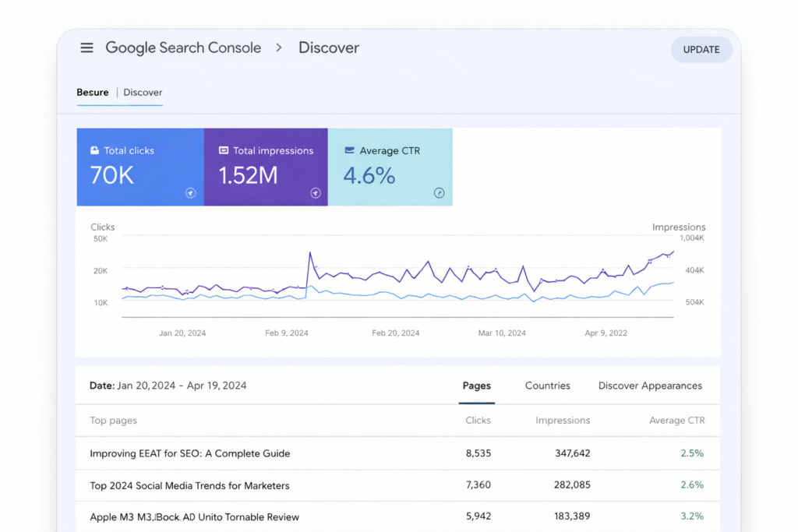The height and width of the screenshot is (532, 798).
Task: Click the round icon in Average CTR card
Action: pyautogui.click(x=439, y=193)
